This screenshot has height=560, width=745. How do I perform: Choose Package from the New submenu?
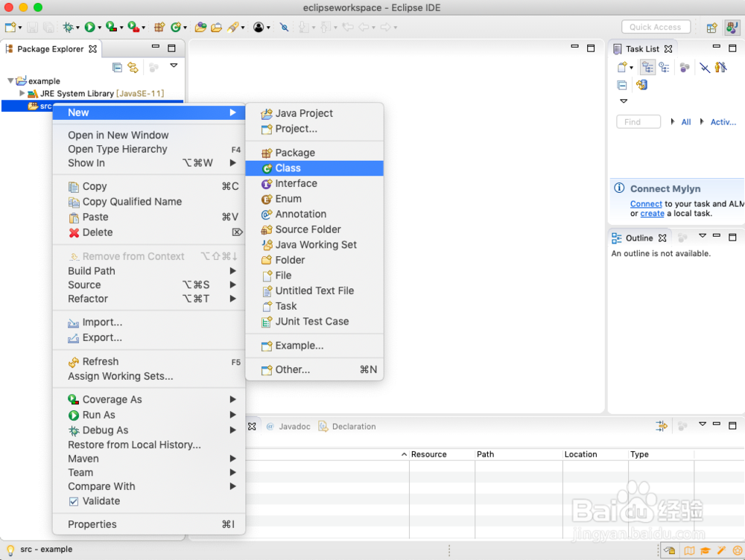pos(314,153)
